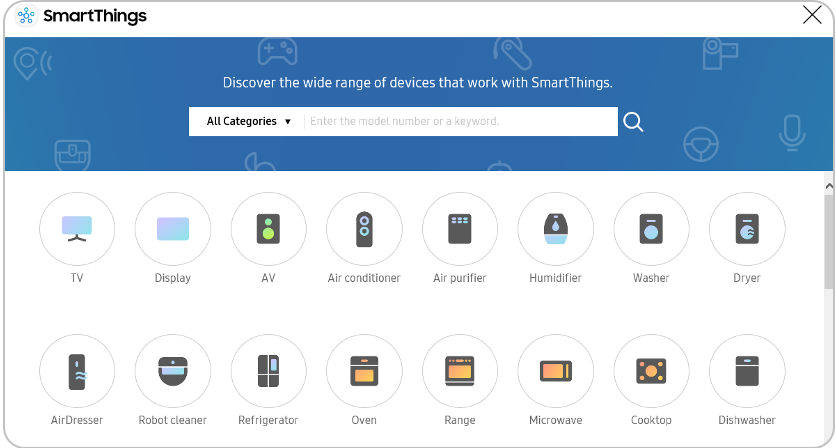Select the Washer category icon

651,230
